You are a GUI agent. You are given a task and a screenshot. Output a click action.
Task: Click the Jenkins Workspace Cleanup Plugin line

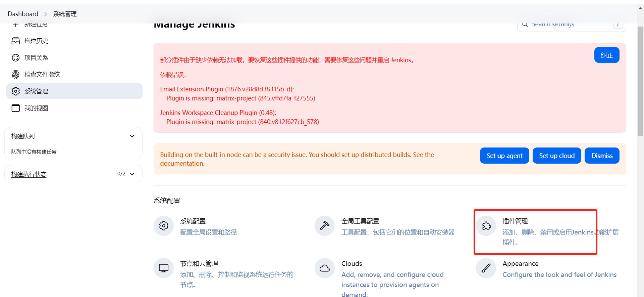click(x=218, y=113)
